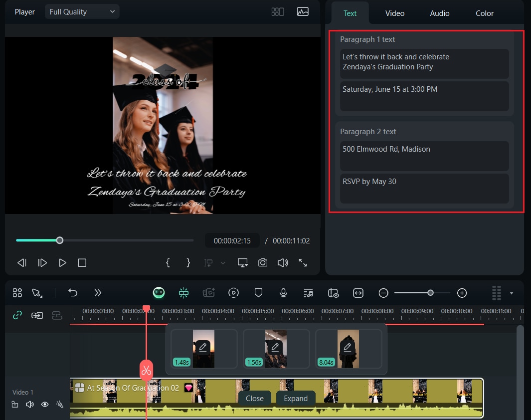The width and height of the screenshot is (531, 420).
Task: Click the Expand button on the clip
Action: click(296, 399)
